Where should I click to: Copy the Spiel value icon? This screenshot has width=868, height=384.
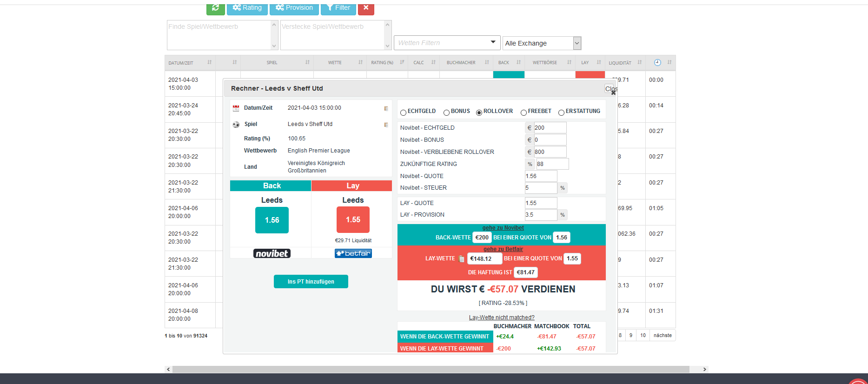(x=386, y=125)
